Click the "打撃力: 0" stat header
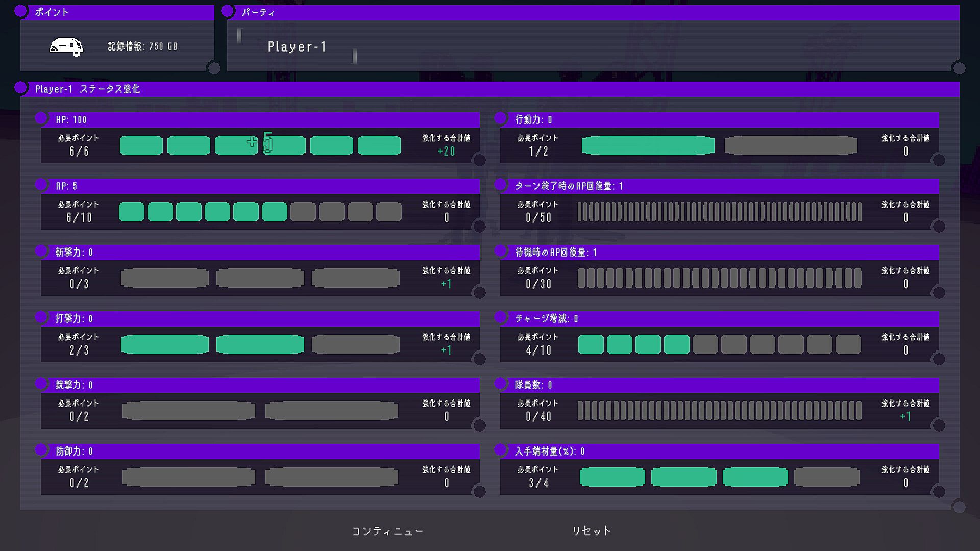This screenshot has width=980, height=551. (260, 319)
